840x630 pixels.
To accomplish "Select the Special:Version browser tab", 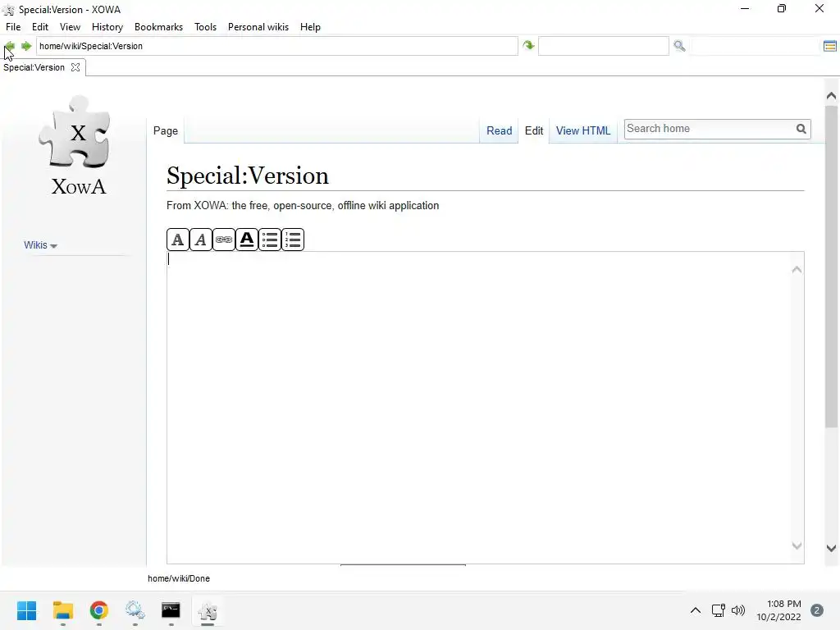I will tap(34, 67).
